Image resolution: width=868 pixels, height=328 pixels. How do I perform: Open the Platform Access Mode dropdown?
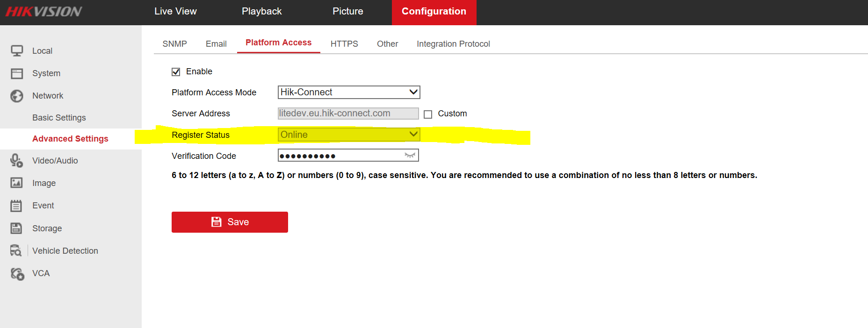(348, 93)
